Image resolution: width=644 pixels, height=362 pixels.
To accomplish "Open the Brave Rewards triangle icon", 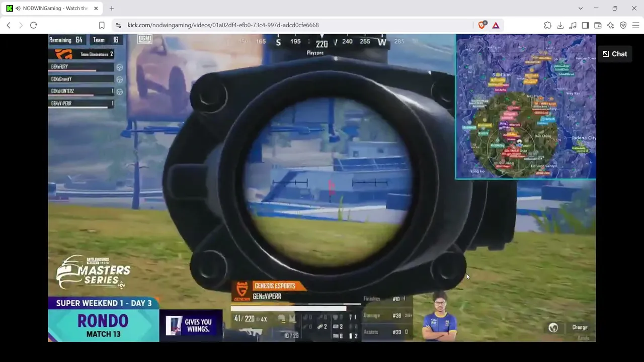I will point(496,25).
